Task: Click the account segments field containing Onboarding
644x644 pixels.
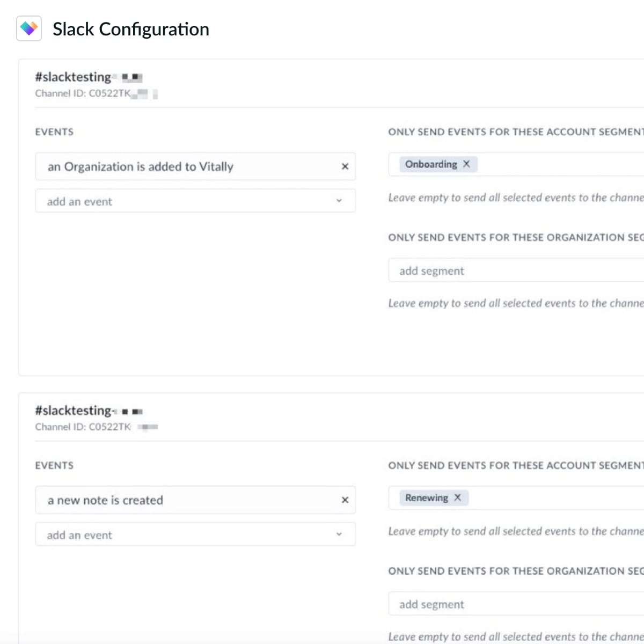Action: (x=516, y=164)
